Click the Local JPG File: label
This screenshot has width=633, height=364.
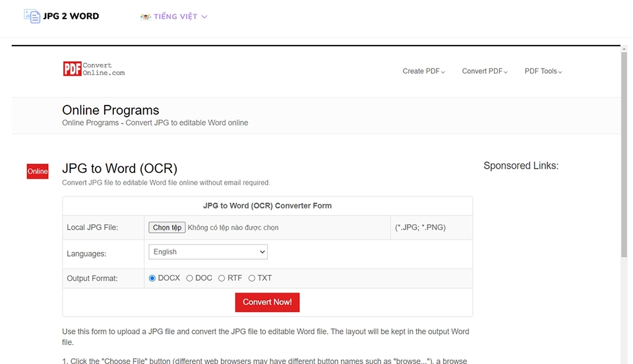[x=92, y=228]
